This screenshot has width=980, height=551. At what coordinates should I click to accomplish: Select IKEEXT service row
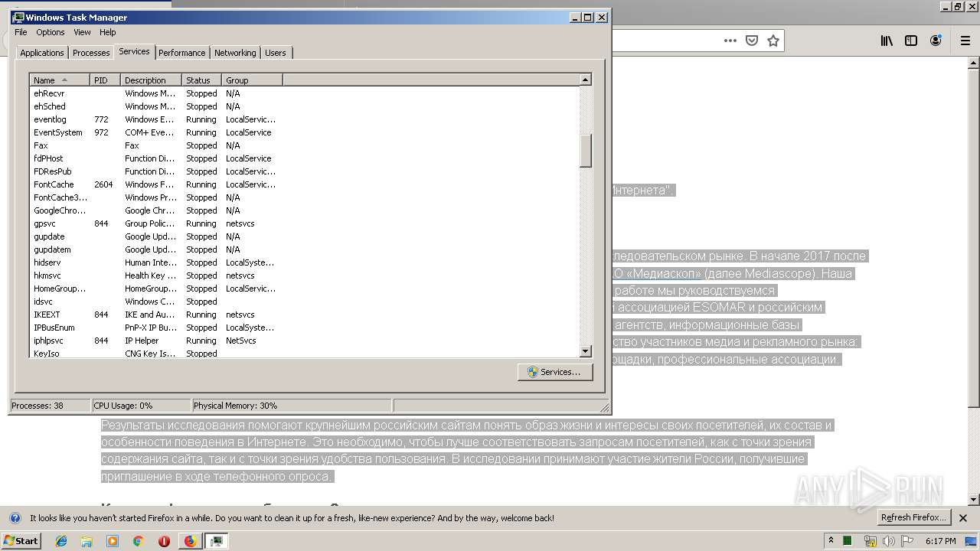305,315
